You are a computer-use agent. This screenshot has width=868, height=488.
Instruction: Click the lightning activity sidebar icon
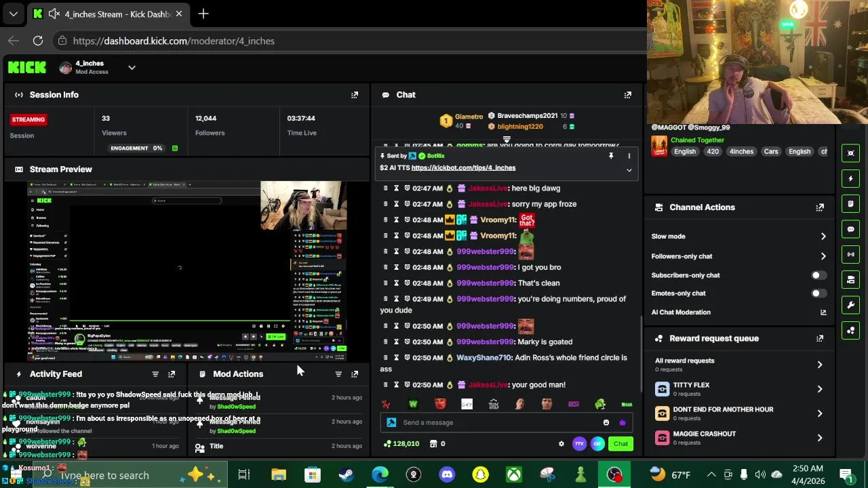pos(851,178)
